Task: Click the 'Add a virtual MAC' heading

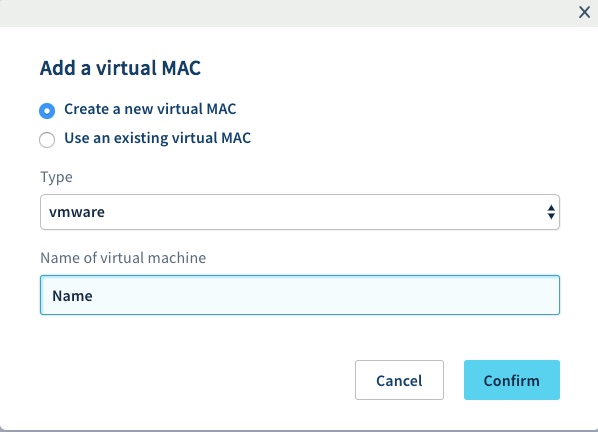Action: click(120, 68)
